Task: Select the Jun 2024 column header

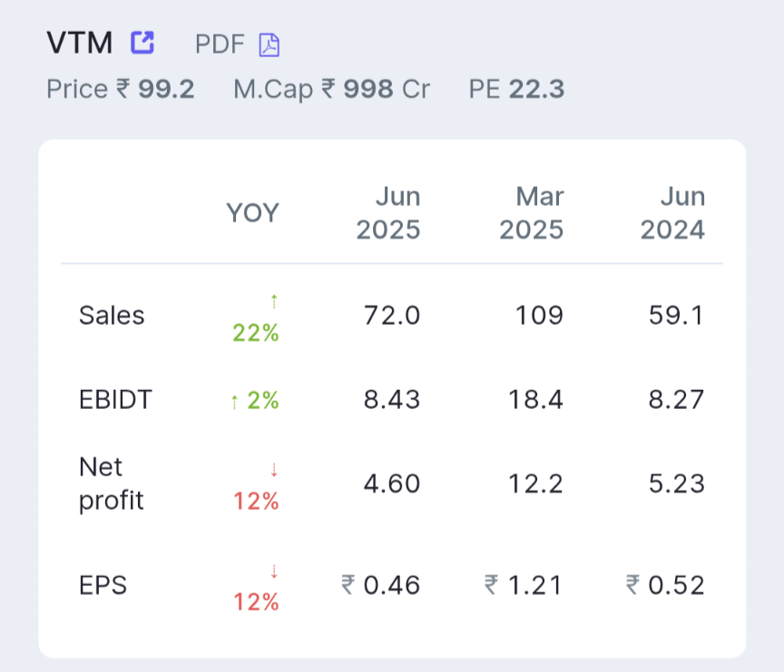Action: [x=673, y=213]
